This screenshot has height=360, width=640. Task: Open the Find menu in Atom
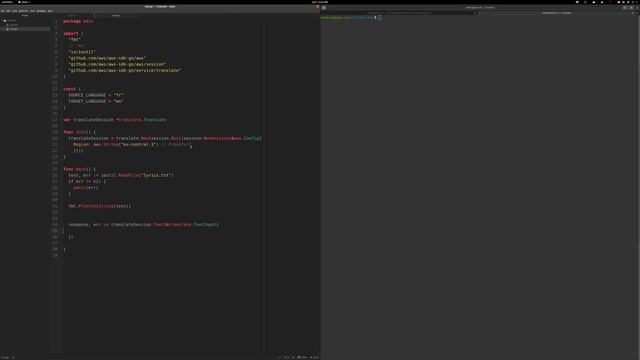point(33,11)
